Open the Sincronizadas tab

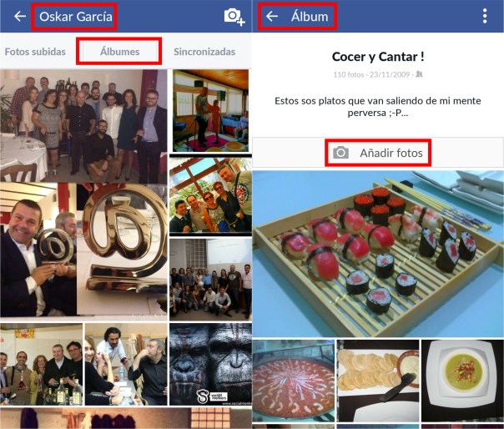tap(204, 52)
